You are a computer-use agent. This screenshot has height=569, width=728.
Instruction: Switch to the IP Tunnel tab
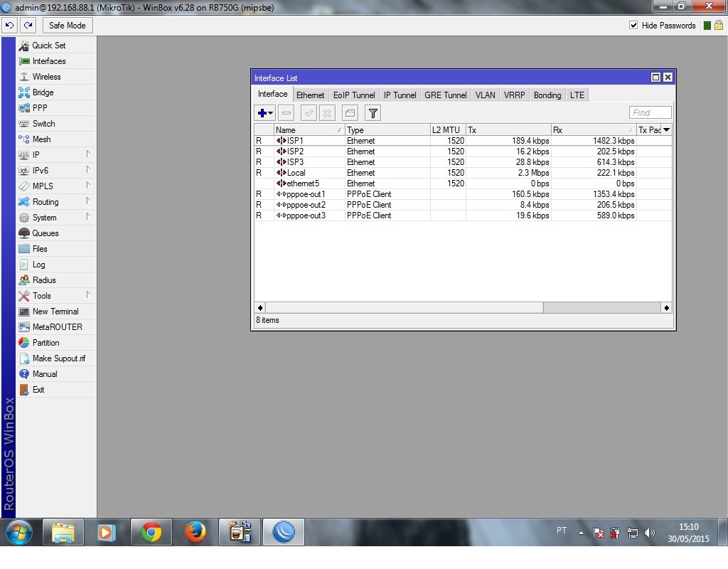click(400, 95)
